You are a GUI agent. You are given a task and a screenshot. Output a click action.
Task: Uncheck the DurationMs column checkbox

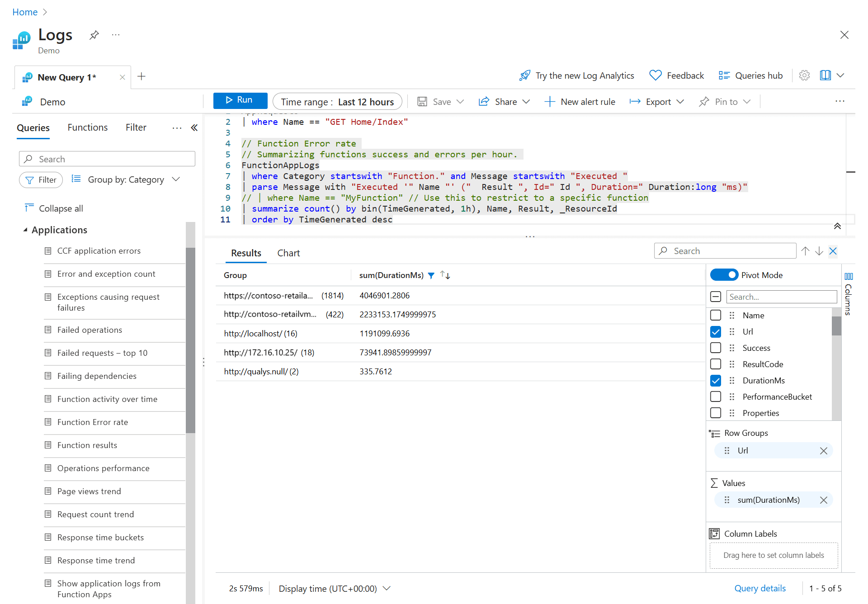click(716, 380)
